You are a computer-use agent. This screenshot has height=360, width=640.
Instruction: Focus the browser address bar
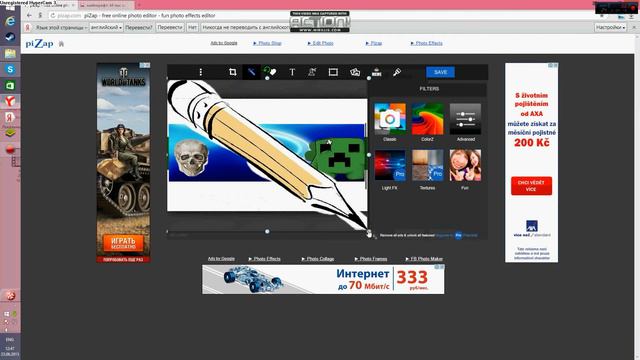318,15
